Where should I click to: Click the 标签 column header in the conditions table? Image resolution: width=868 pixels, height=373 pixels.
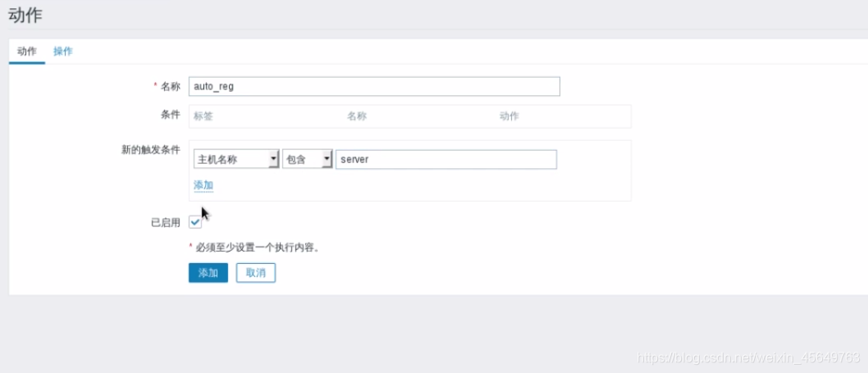coord(203,116)
